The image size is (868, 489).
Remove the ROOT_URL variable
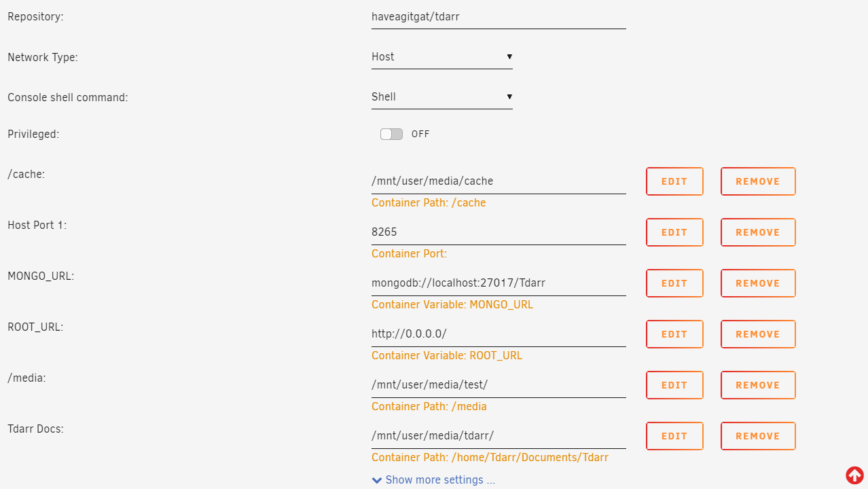click(758, 334)
